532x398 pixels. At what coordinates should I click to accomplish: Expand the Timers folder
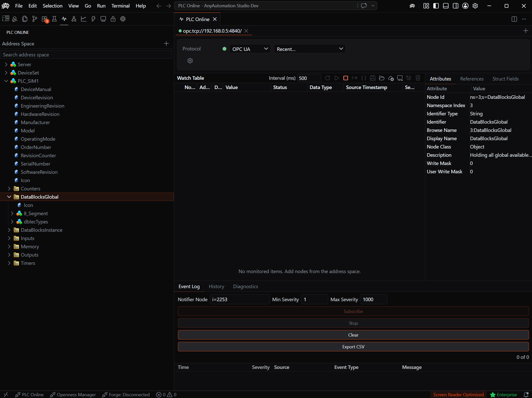tap(9, 263)
